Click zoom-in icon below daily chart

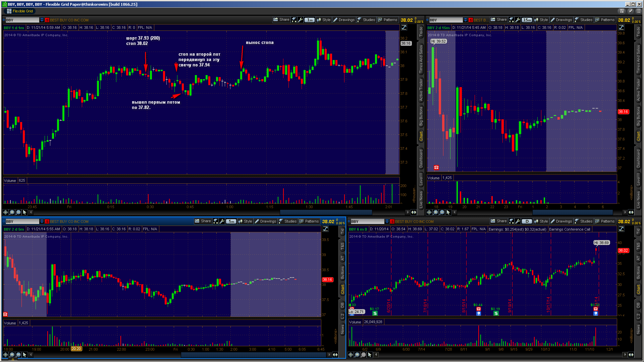[x=357, y=355]
